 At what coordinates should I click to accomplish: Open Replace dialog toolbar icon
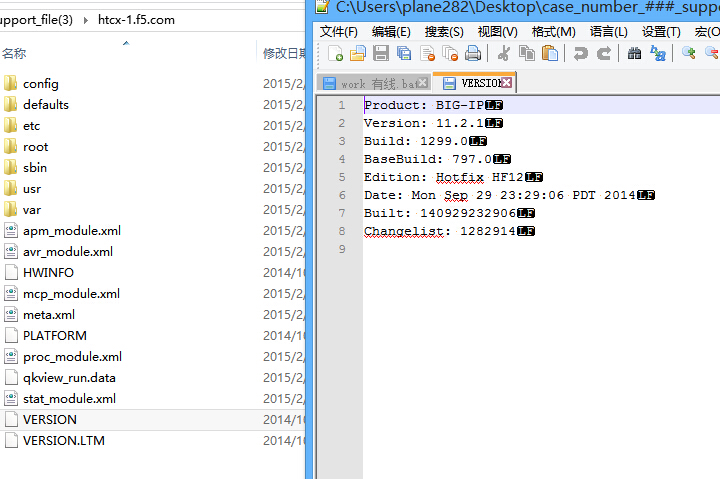point(658,54)
